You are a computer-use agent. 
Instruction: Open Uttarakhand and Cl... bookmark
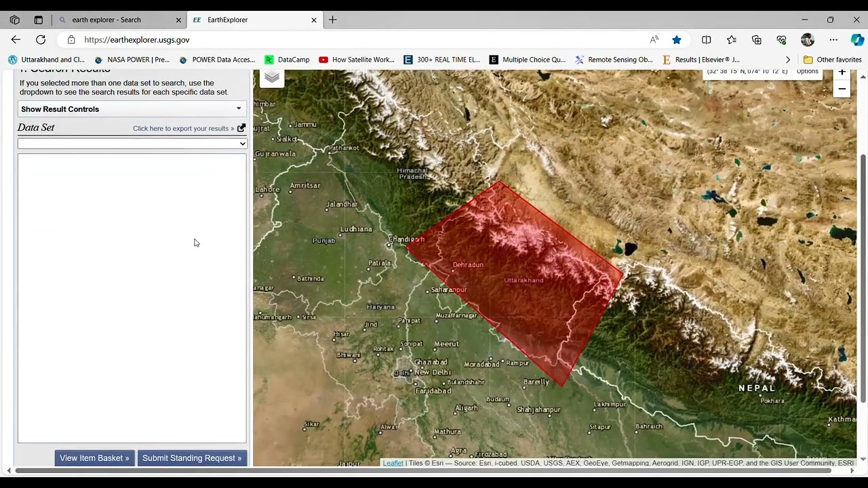(46, 60)
